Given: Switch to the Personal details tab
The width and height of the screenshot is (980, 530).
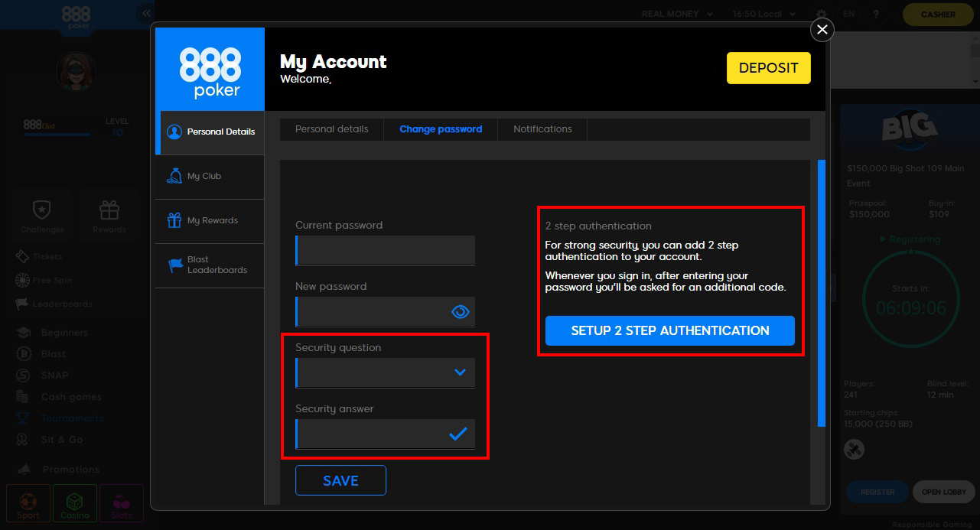Looking at the screenshot, I should pos(332,129).
